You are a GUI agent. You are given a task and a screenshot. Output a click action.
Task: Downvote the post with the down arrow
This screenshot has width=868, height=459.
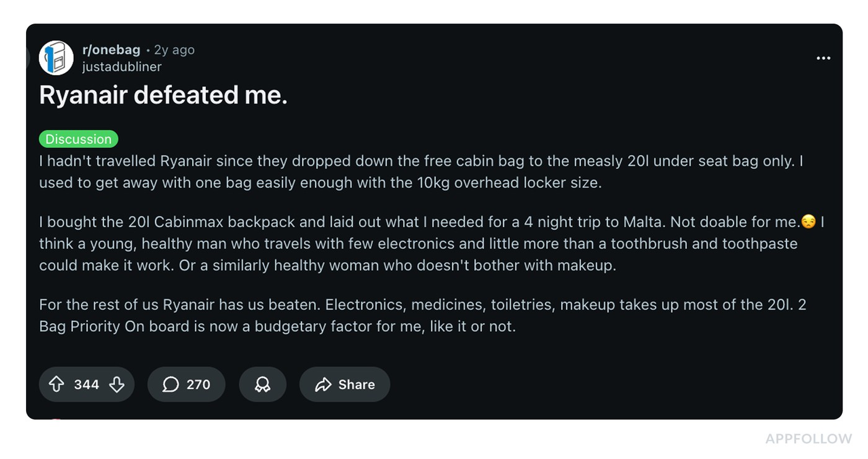pyautogui.click(x=117, y=385)
